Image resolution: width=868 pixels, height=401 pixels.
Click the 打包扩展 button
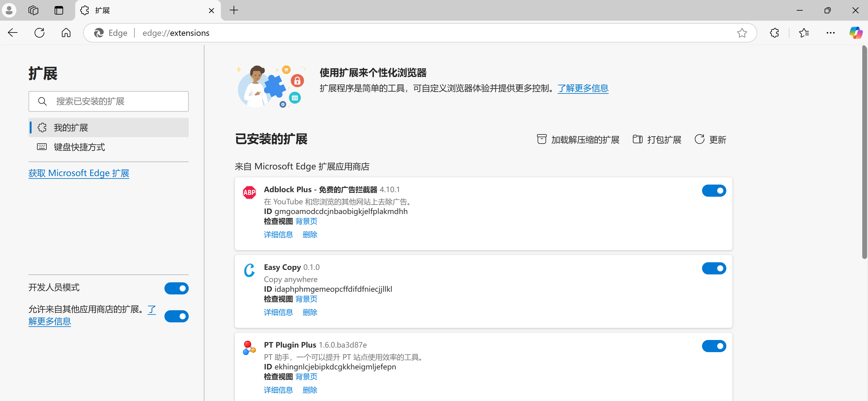click(657, 140)
